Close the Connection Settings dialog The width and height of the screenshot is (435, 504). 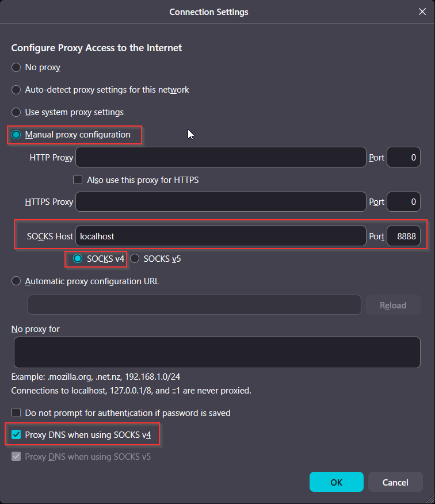[422, 12]
